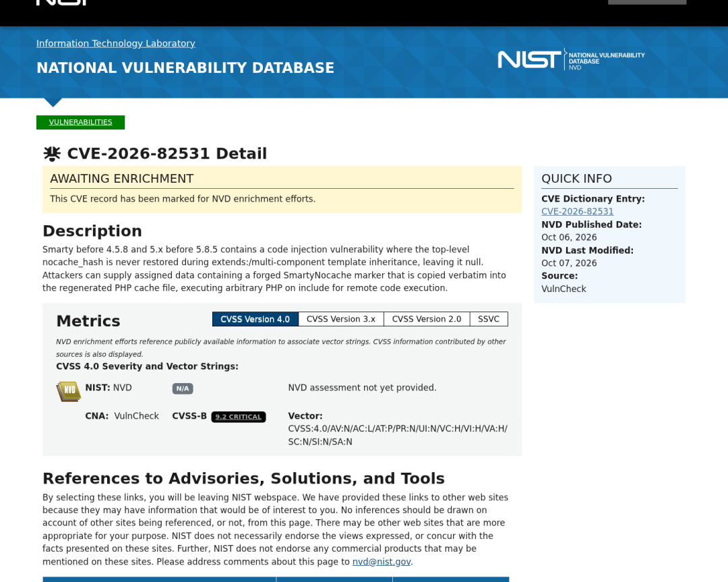Click the Oct 06, 2026 published date

click(569, 237)
